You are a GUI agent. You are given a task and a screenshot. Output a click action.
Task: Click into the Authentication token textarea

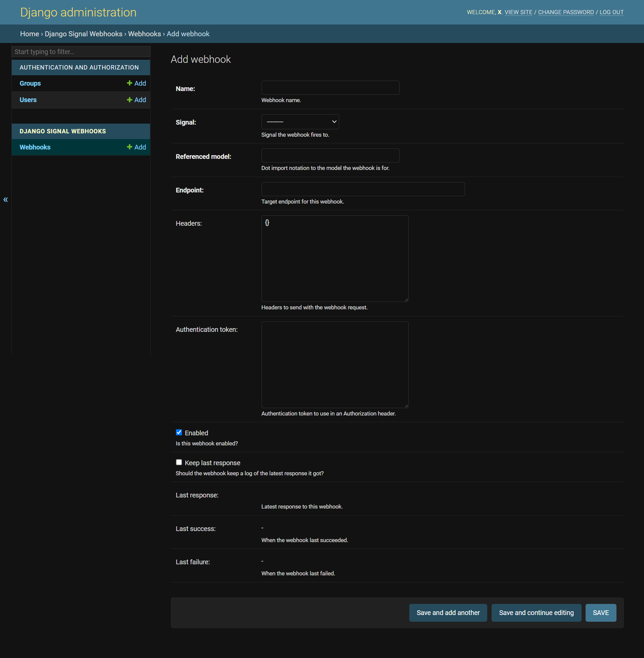point(335,365)
